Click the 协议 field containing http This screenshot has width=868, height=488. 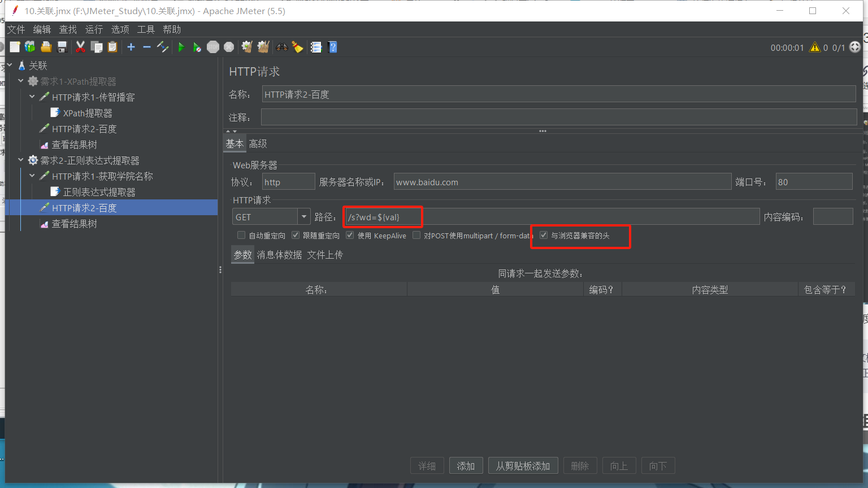289,181
